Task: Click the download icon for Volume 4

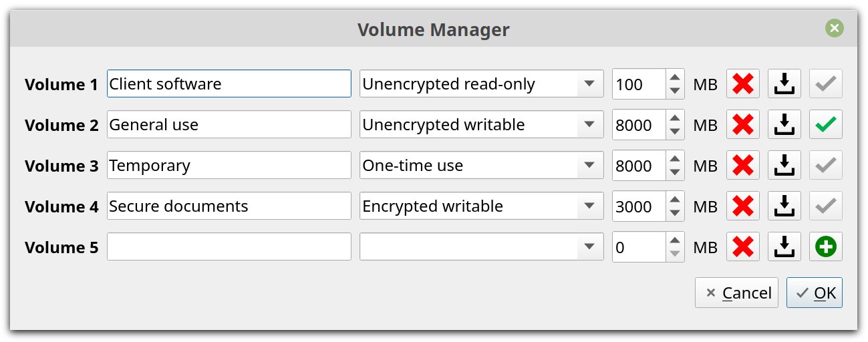Action: [x=784, y=206]
